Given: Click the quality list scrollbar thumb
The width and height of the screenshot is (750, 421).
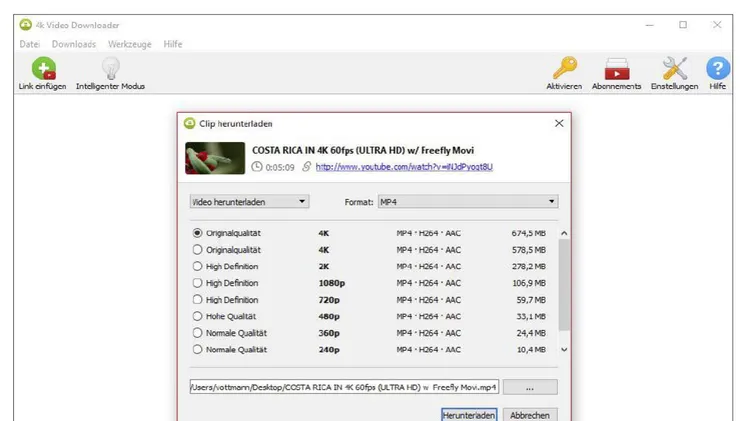Looking at the screenshot, I should click(564, 285).
